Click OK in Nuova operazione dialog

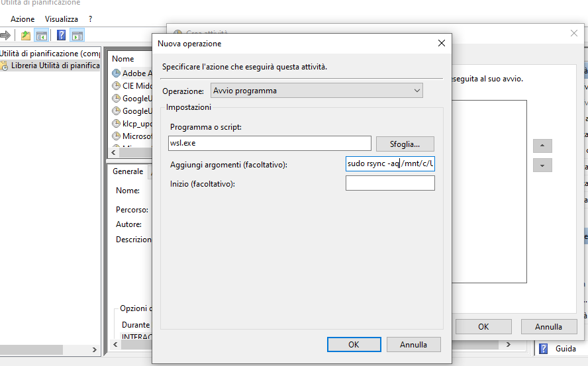(354, 345)
